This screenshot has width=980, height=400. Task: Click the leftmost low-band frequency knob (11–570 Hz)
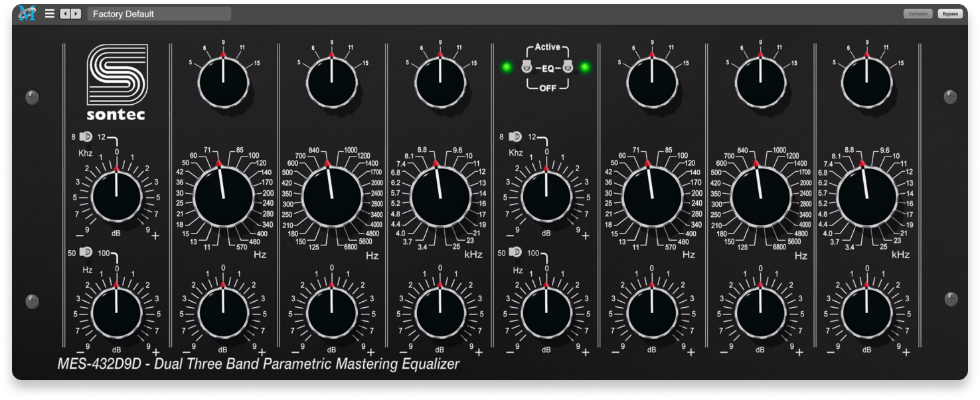[x=223, y=198]
